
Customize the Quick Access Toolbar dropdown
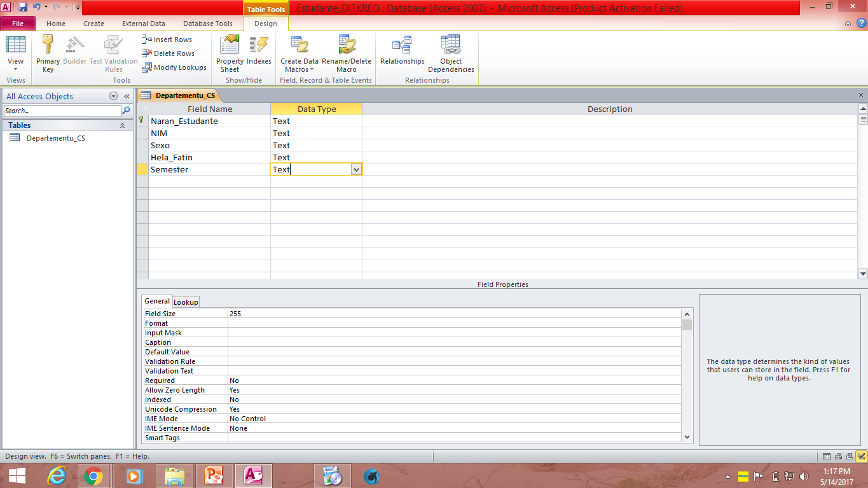[77, 8]
